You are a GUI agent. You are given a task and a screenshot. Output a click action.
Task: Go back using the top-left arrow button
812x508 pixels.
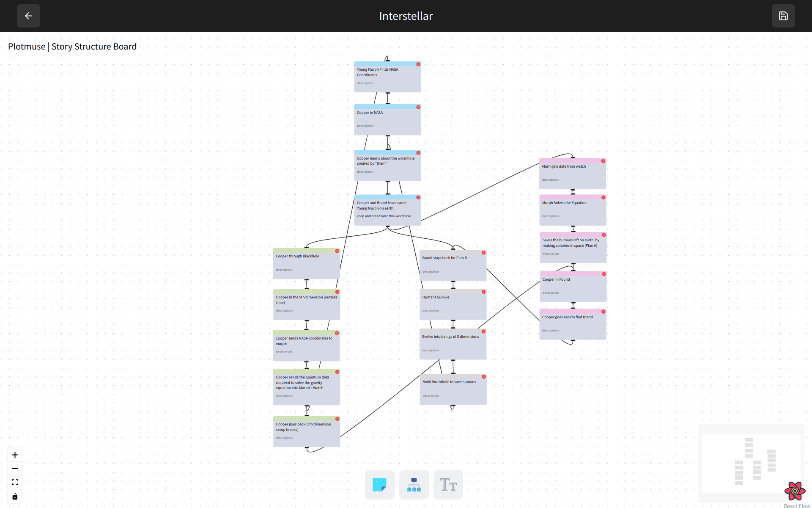tap(28, 16)
